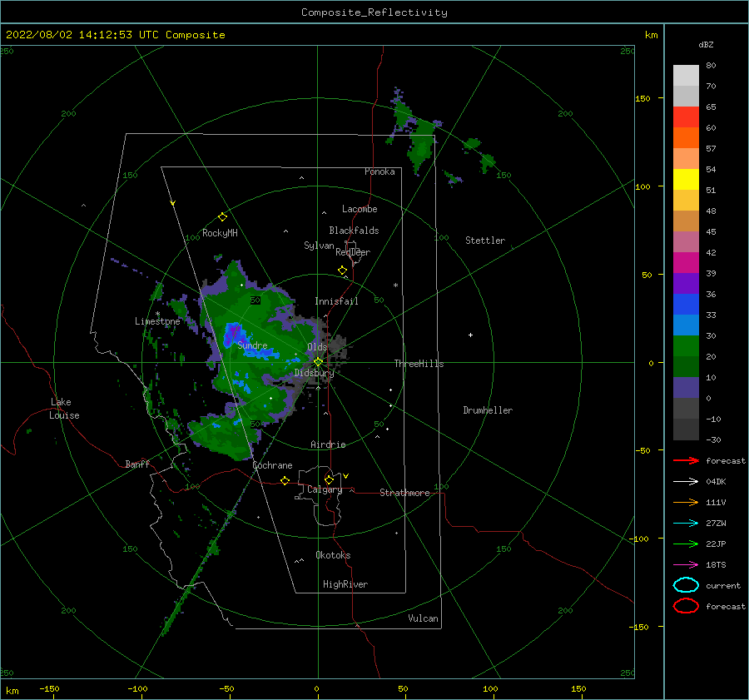Click the red forecast arrow in legend
Viewport: 749px width, 700px height.
[x=686, y=460]
